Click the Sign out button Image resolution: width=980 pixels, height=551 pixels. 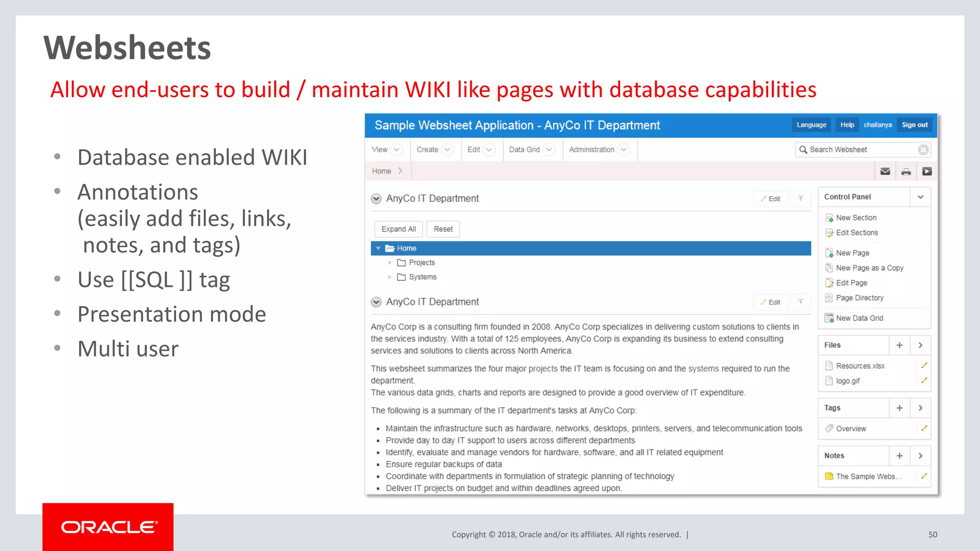pos(914,125)
